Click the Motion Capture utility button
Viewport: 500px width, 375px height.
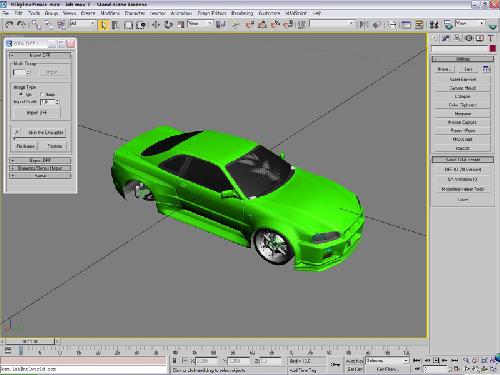point(463,122)
